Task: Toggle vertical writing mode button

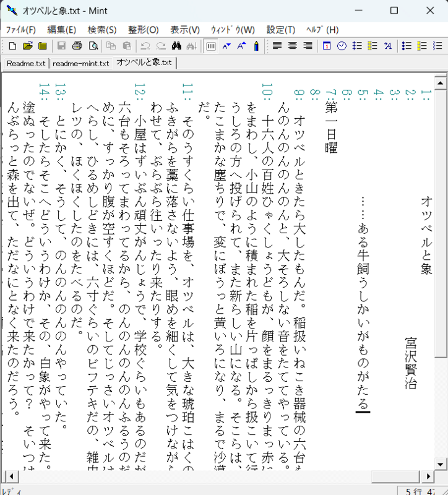Action: coord(211,46)
